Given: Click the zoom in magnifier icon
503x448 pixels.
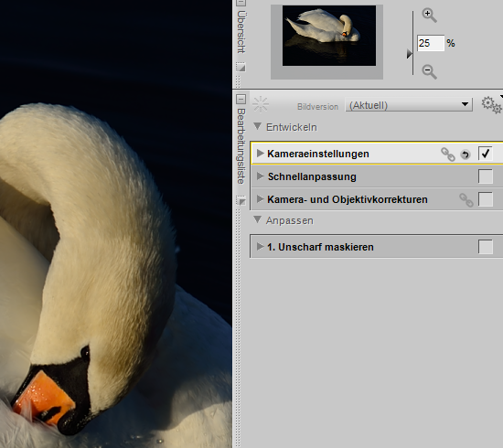Looking at the screenshot, I should pos(429,16).
